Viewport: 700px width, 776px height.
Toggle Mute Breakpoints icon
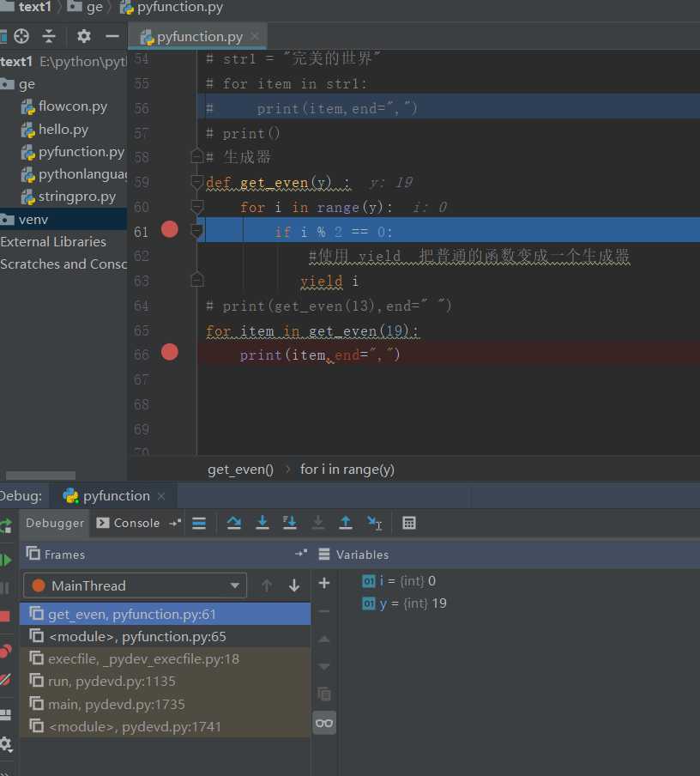(x=5, y=680)
